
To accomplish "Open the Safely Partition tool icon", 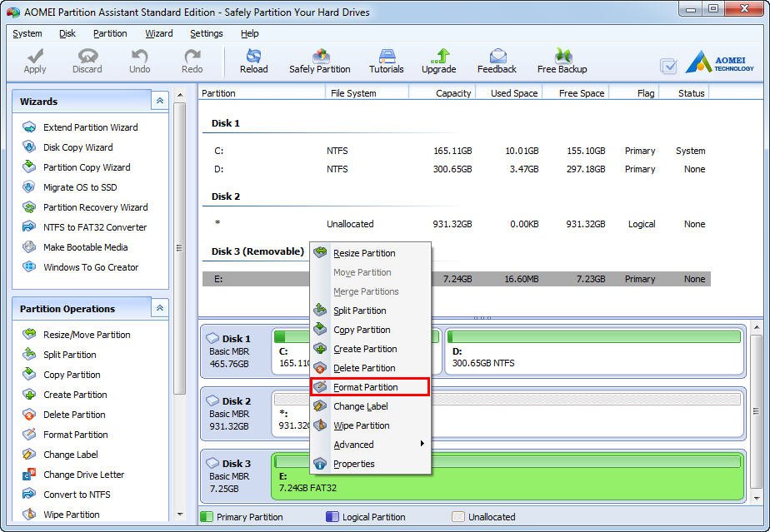I will click(320, 56).
